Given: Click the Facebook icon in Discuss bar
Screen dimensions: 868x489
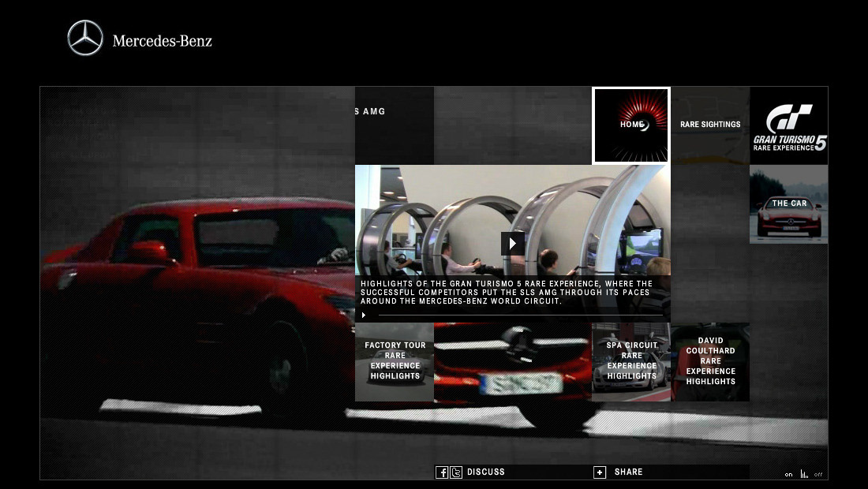Looking at the screenshot, I should coord(442,472).
